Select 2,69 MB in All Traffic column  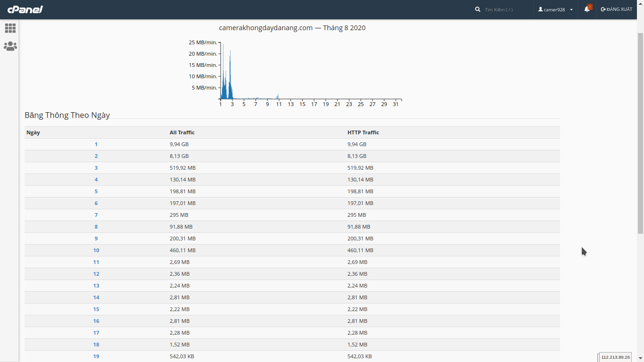(180, 262)
